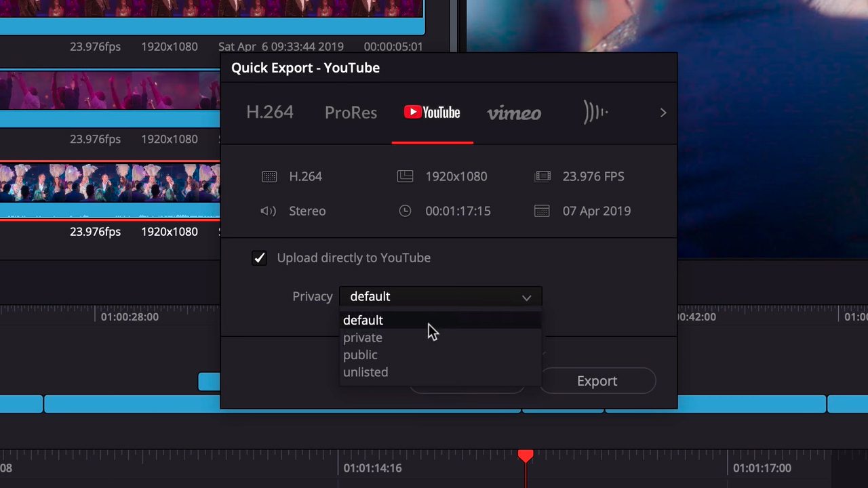Select the YouTube export preset tab
The height and width of the screenshot is (488, 868).
click(432, 113)
